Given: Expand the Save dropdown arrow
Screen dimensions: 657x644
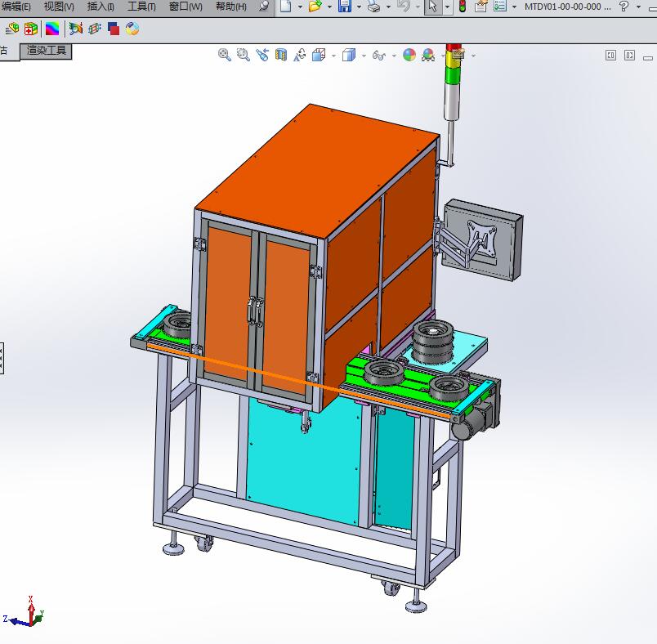Looking at the screenshot, I should 359,7.
